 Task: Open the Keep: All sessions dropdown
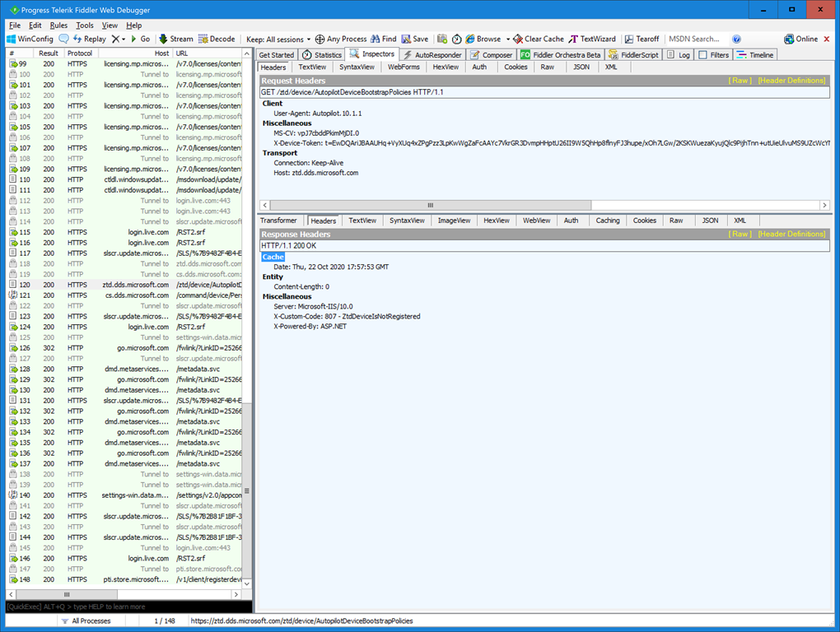278,39
